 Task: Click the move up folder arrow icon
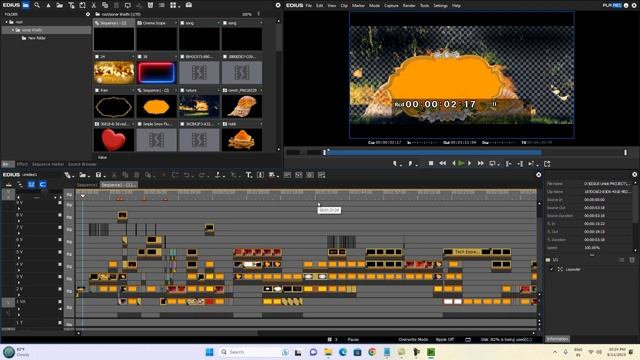pyautogui.click(x=48, y=5)
